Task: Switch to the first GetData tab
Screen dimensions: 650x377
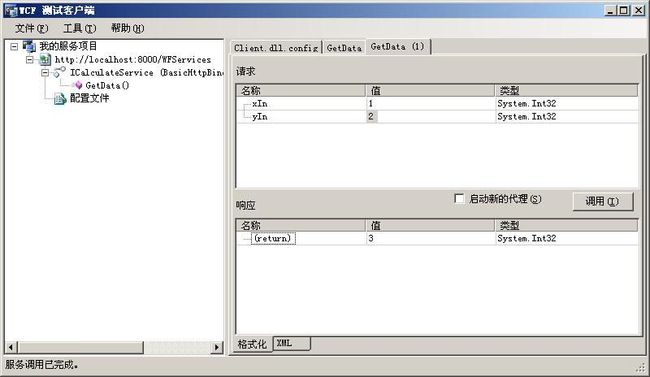Action: [x=344, y=48]
